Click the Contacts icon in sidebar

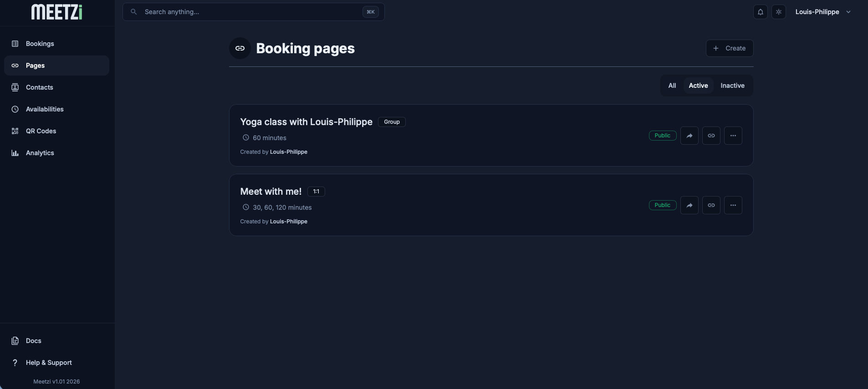click(x=15, y=87)
